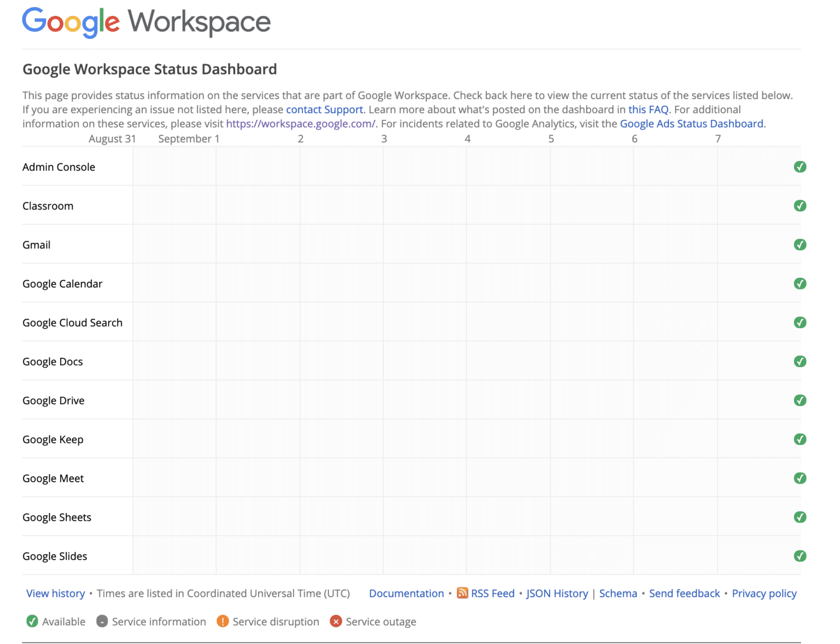The width and height of the screenshot is (840, 644).
Task: Click the Service outage red icon in the legend
Action: tap(336, 622)
